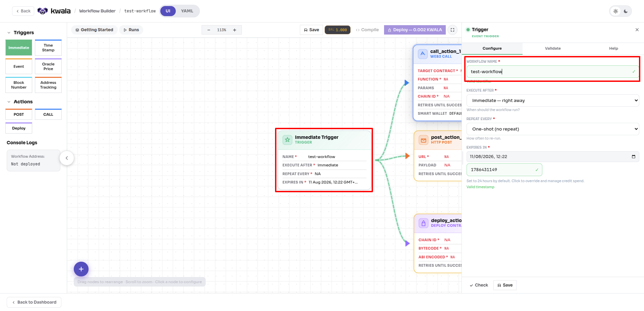Click FUNCTION row in call_action node
Viewport: 644px width, 311px height.
(x=439, y=79)
